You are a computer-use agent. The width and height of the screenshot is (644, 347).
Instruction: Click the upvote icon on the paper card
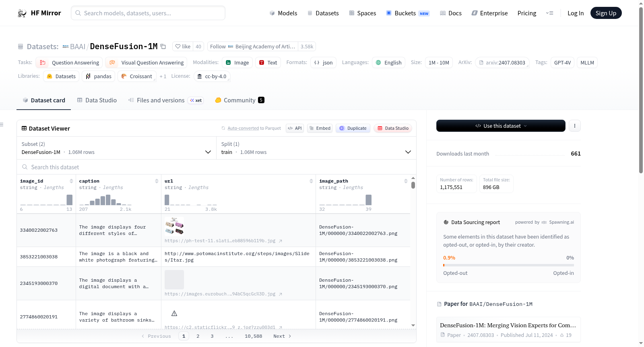click(x=562, y=335)
